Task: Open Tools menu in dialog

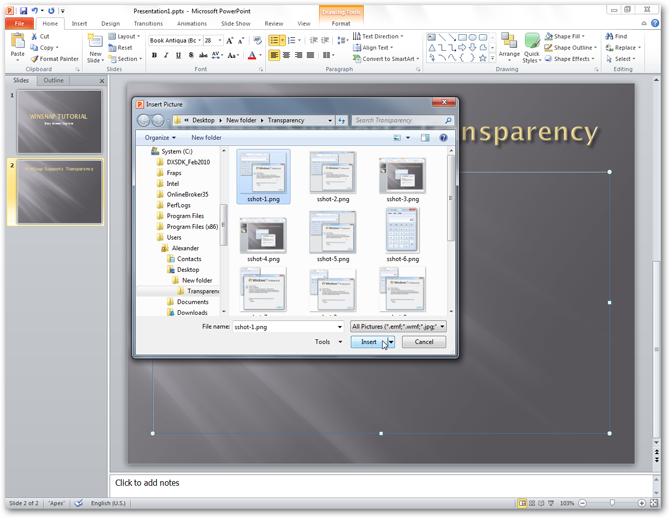Action: (x=328, y=342)
